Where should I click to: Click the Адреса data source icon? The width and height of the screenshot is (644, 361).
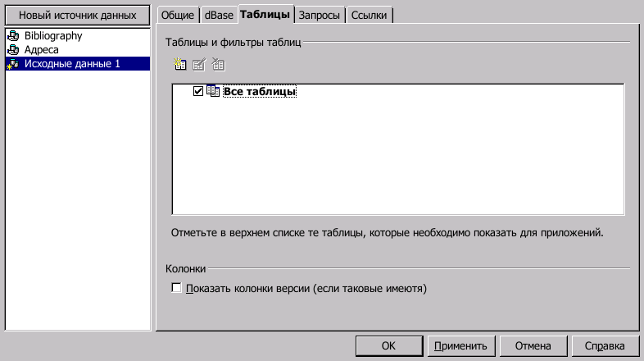coord(14,50)
